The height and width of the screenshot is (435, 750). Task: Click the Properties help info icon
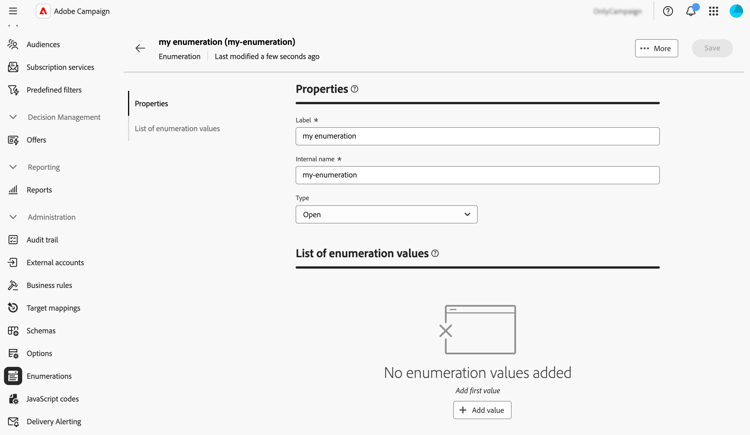[x=355, y=89]
